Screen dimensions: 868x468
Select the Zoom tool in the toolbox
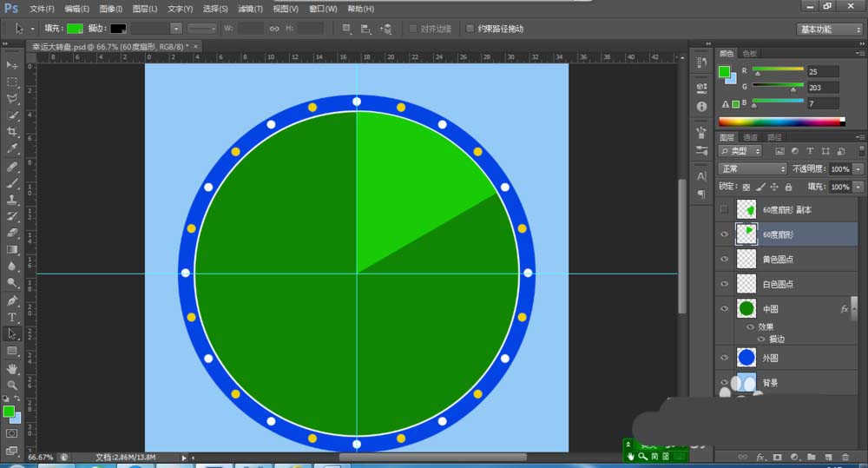click(12, 385)
